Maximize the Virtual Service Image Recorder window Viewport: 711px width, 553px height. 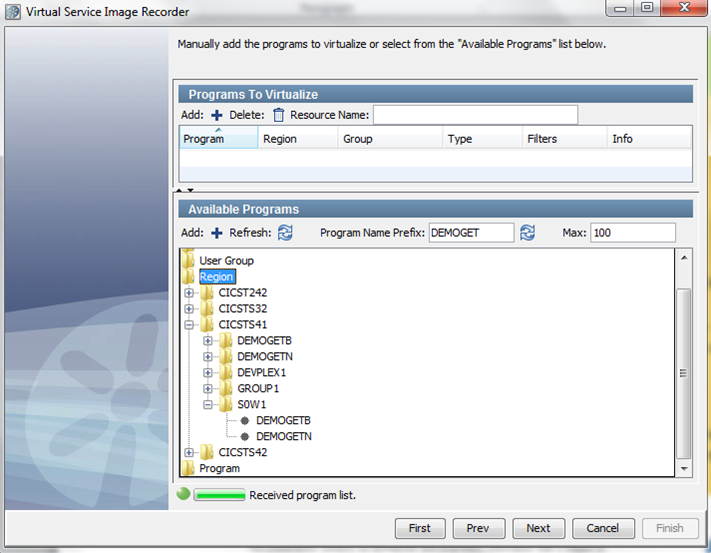click(x=648, y=8)
